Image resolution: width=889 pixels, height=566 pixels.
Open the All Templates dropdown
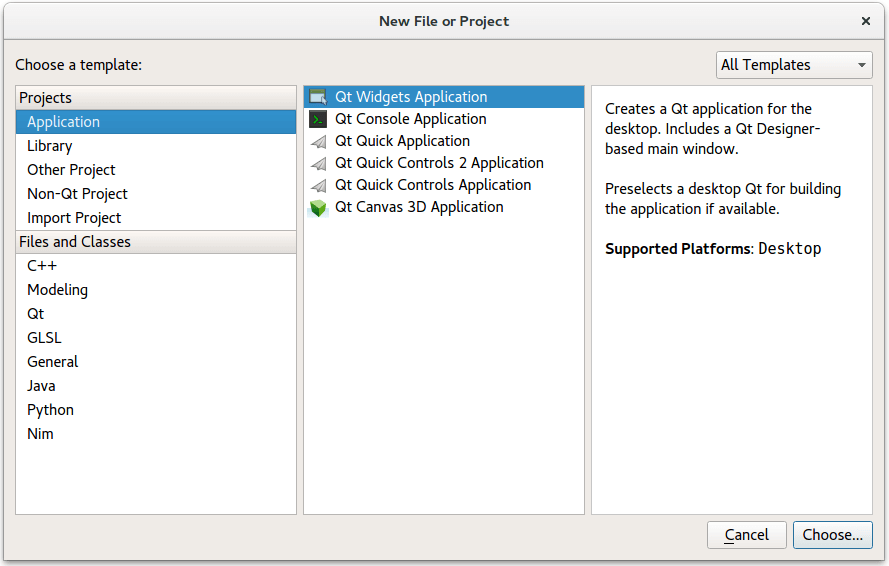click(794, 65)
